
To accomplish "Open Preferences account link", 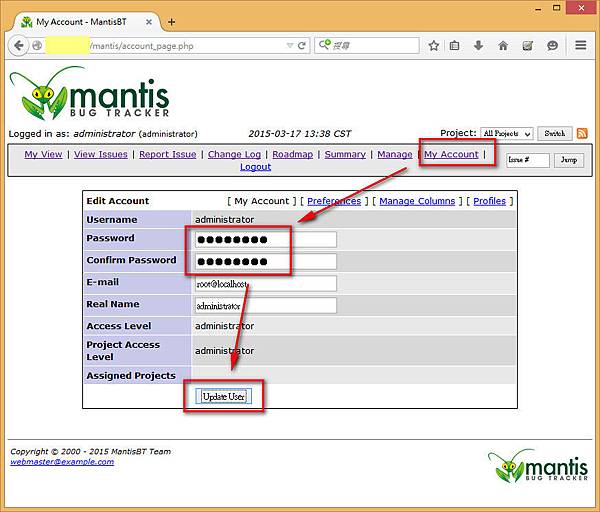I will tap(334, 201).
